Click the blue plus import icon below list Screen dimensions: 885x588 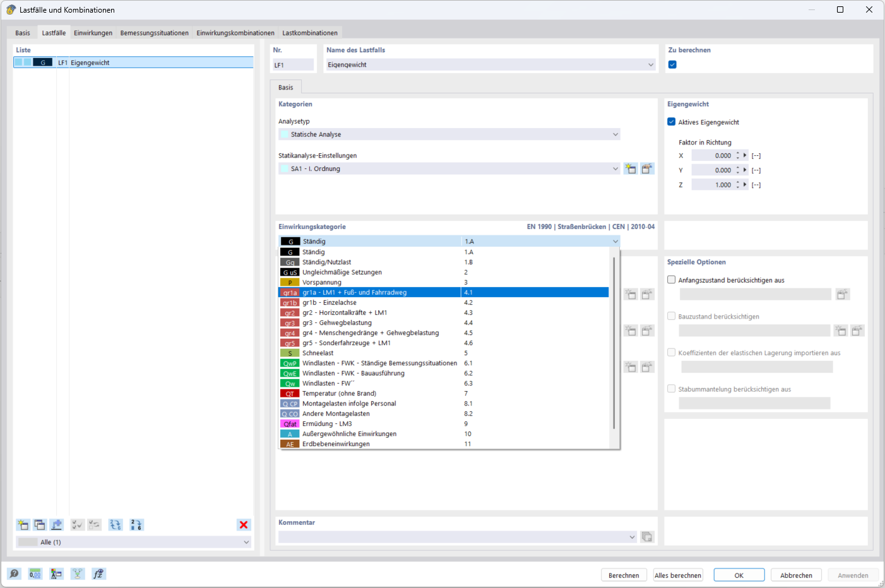click(x=57, y=525)
